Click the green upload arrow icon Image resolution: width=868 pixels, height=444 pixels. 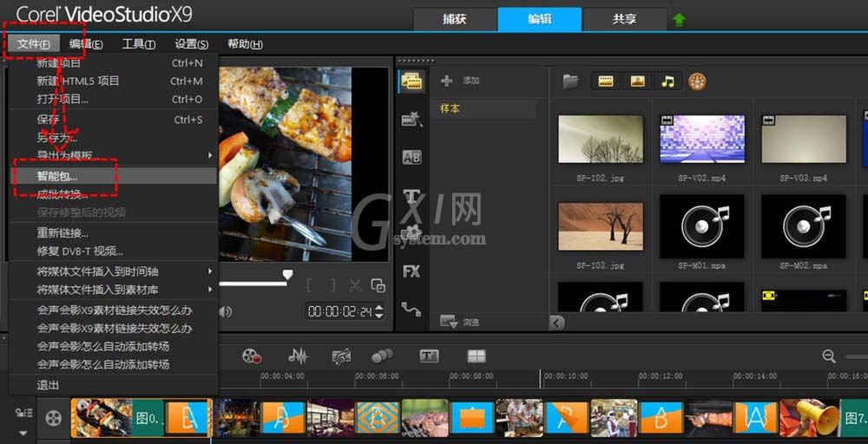(680, 20)
